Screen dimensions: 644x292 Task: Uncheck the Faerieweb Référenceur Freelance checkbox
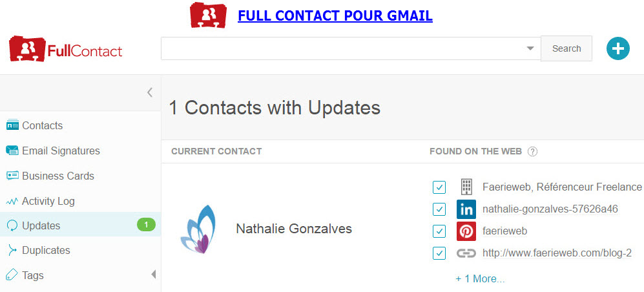(x=439, y=187)
